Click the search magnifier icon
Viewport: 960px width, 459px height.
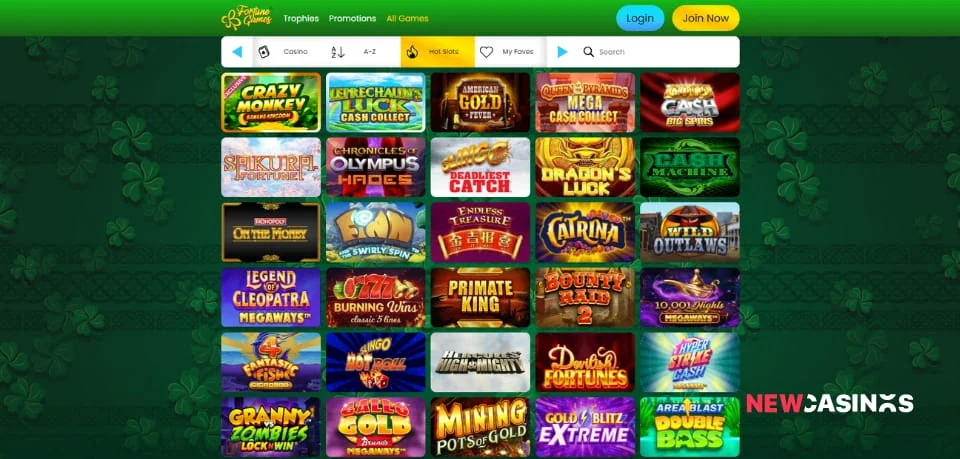588,52
